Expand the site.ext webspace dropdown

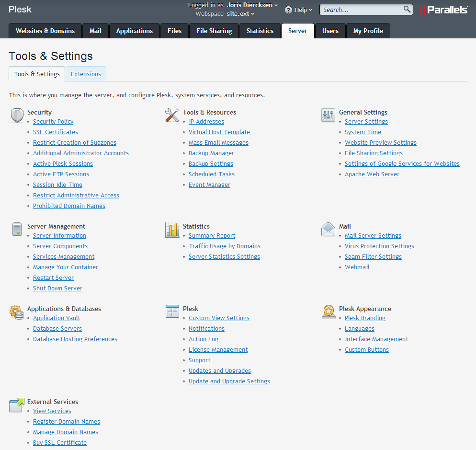[x=240, y=14]
